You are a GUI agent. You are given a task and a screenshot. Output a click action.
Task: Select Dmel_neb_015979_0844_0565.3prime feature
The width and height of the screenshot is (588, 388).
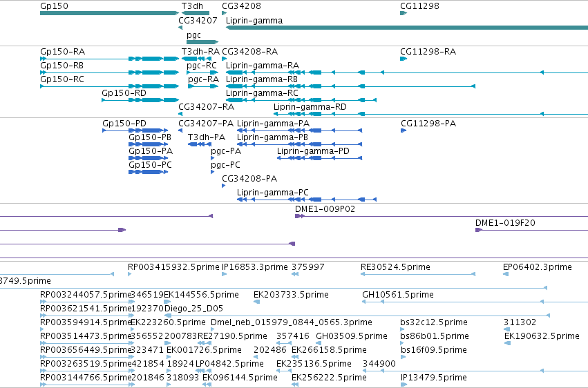(x=213, y=329)
